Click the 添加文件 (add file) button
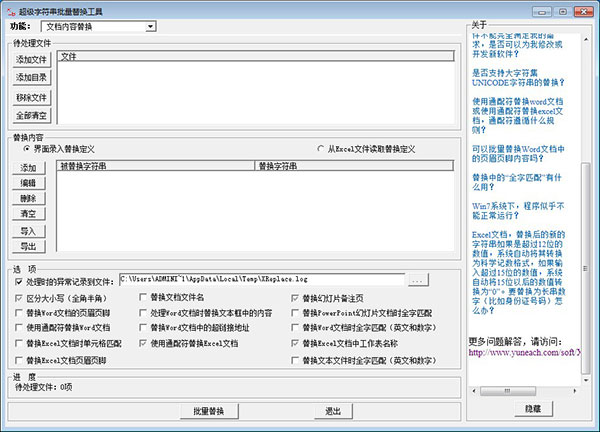The height and width of the screenshot is (432, 600). 31,60
